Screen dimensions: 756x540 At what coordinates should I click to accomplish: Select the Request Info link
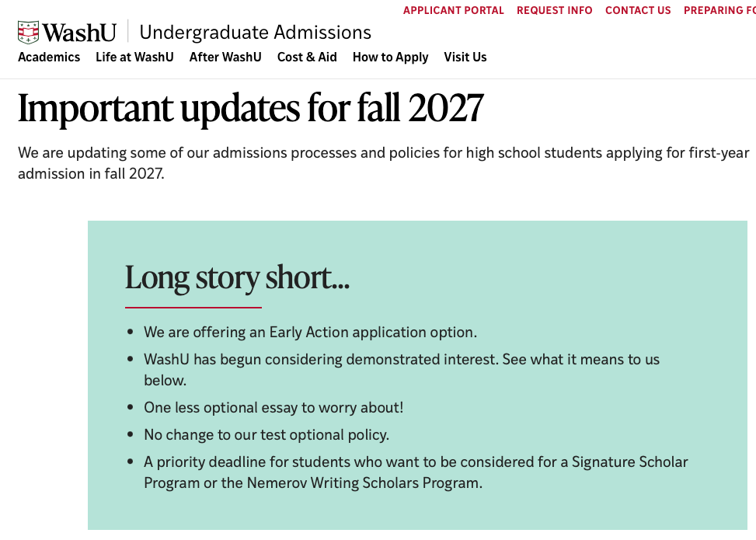tap(555, 10)
